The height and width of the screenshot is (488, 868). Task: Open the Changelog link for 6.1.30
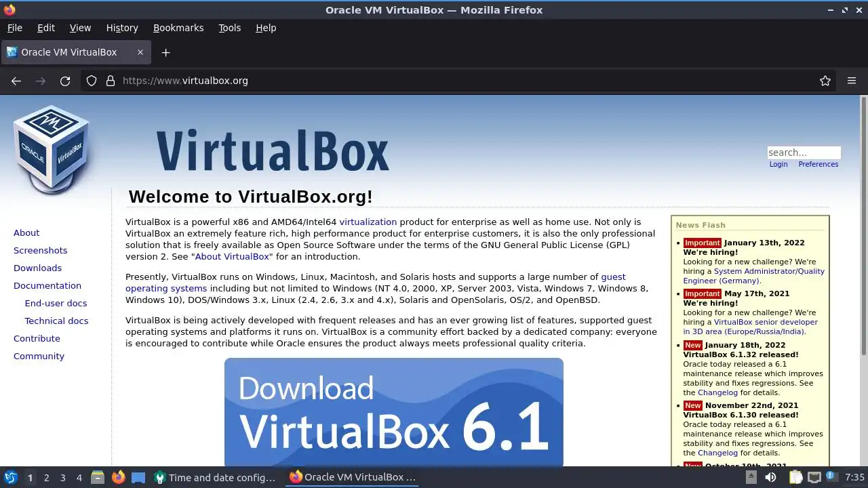click(717, 453)
